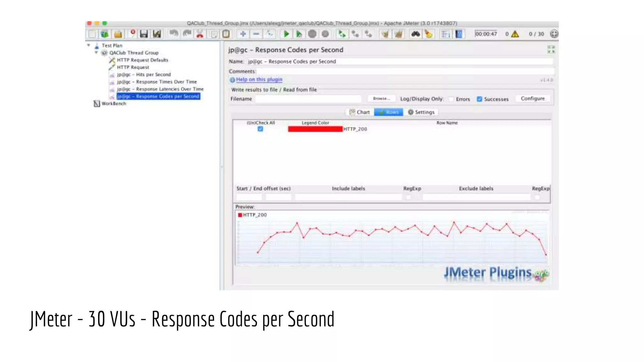Reset search with brush icon

tap(429, 34)
